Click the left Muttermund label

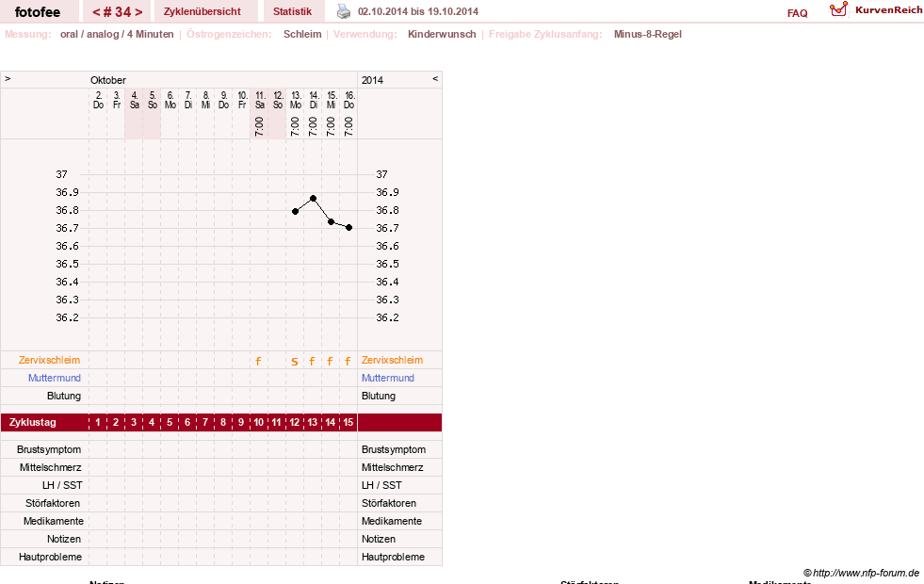55,378
